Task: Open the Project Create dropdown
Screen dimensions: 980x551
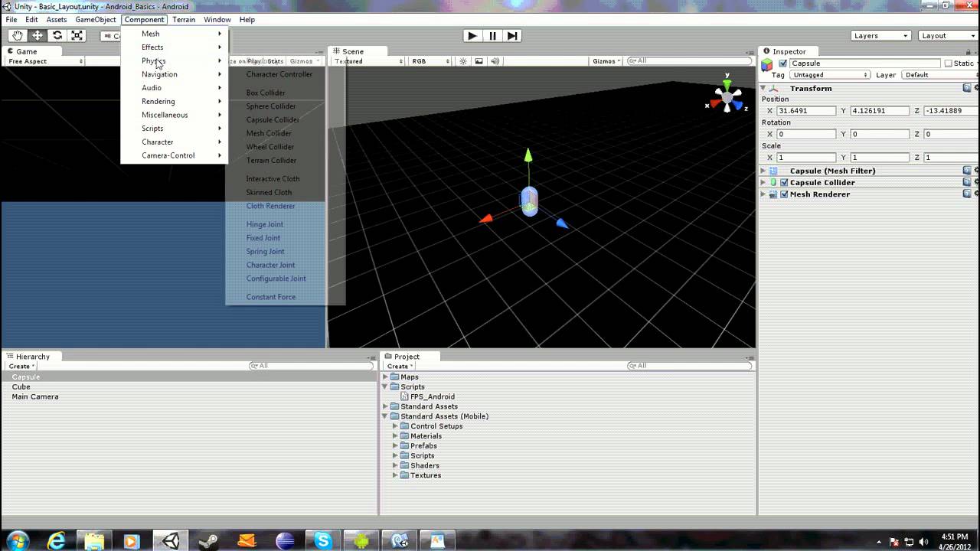Action: point(400,366)
